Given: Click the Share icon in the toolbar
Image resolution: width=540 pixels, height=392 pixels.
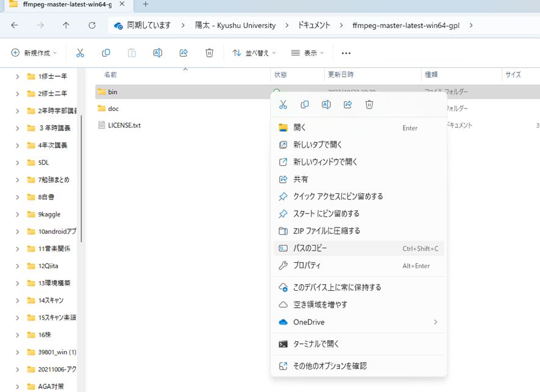Looking at the screenshot, I should pyautogui.click(x=183, y=53).
